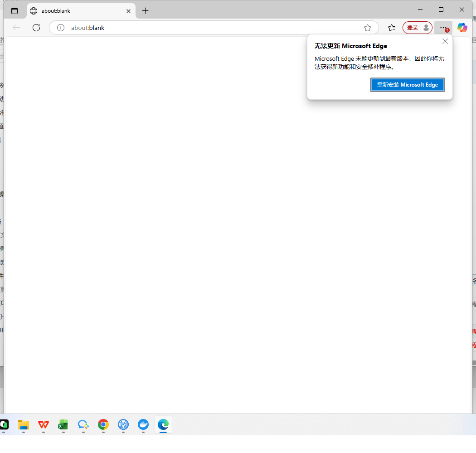Click 重新安装 Microsoft Edge button

[x=408, y=85]
